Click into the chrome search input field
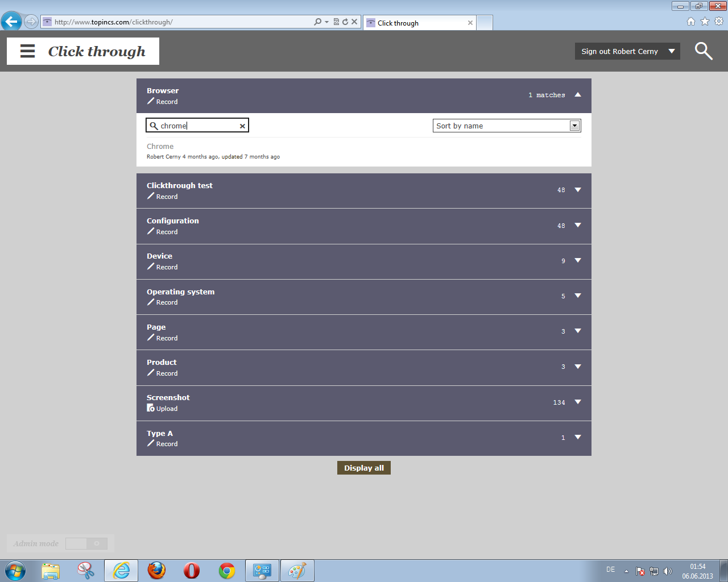 (x=198, y=126)
